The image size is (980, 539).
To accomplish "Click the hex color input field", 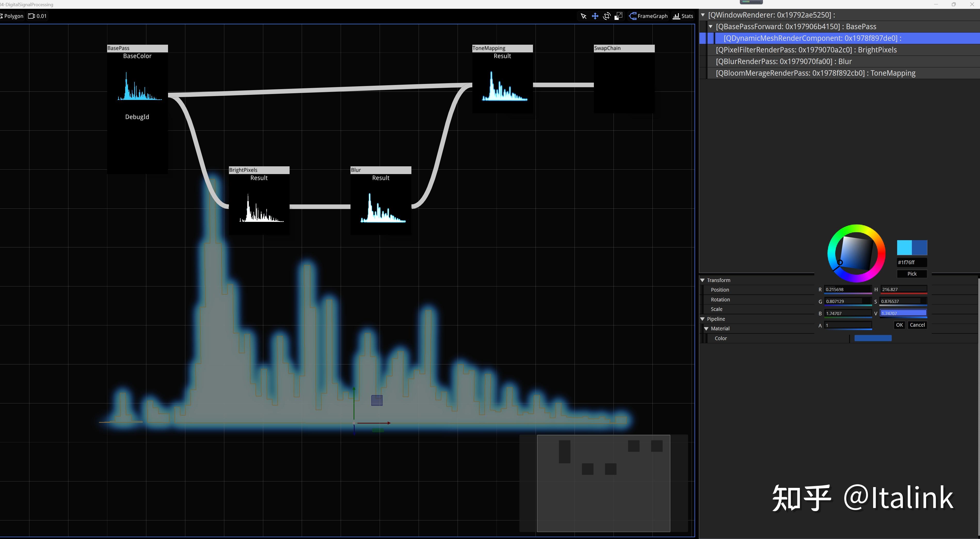I will coord(912,262).
